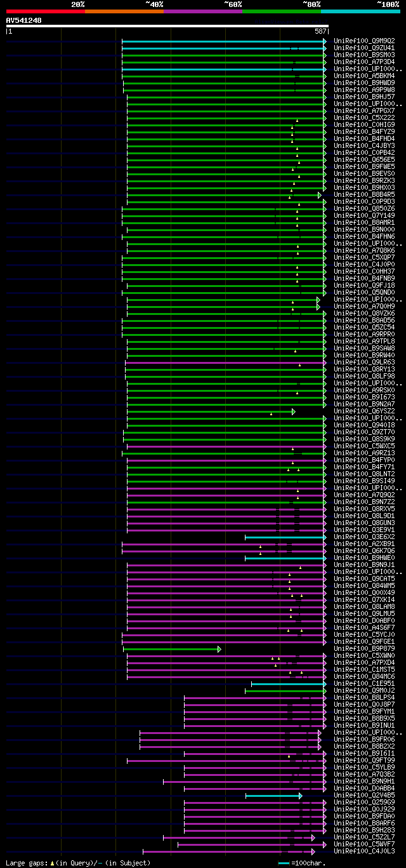Select the AV541248 query label
The height and width of the screenshot is (868, 406).
coord(24,20)
